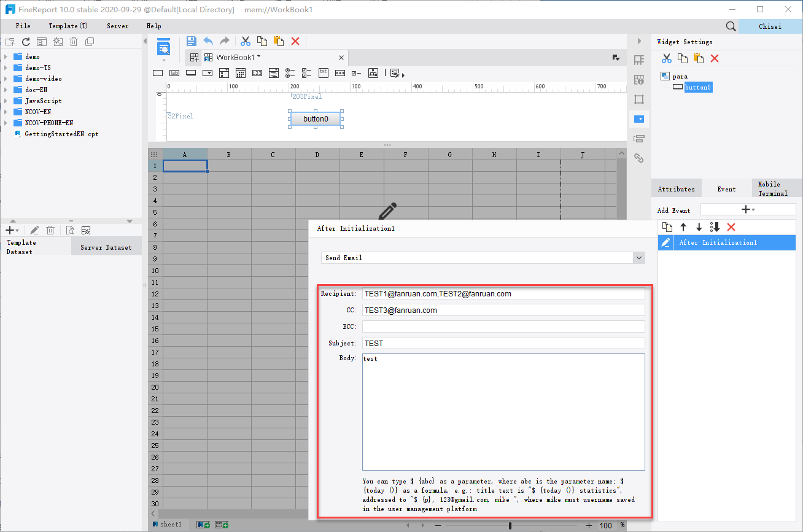This screenshot has height=532, width=803.
Task: Click the Recipient email field
Action: (503, 294)
